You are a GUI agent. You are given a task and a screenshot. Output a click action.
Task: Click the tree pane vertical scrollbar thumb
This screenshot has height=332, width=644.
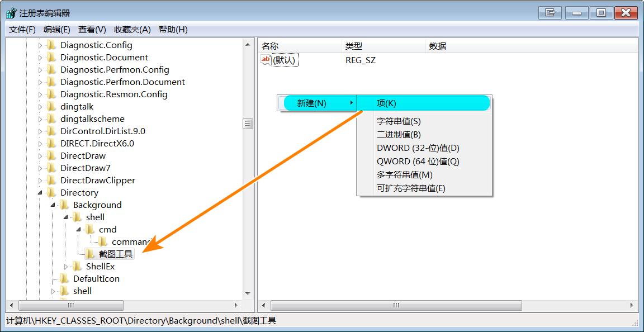point(248,124)
